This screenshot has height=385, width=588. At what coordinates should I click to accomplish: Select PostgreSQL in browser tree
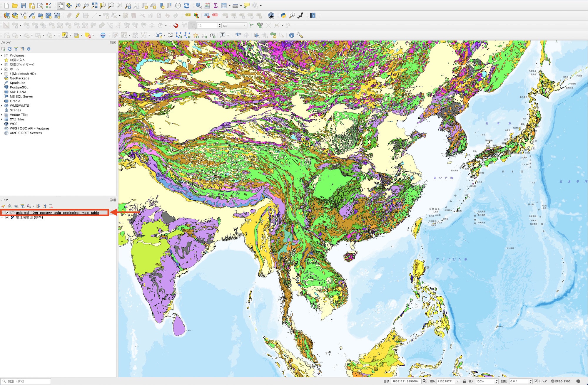[19, 87]
